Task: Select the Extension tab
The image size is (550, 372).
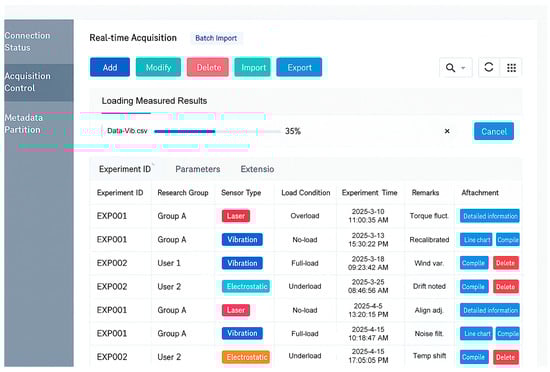Action: click(x=257, y=169)
